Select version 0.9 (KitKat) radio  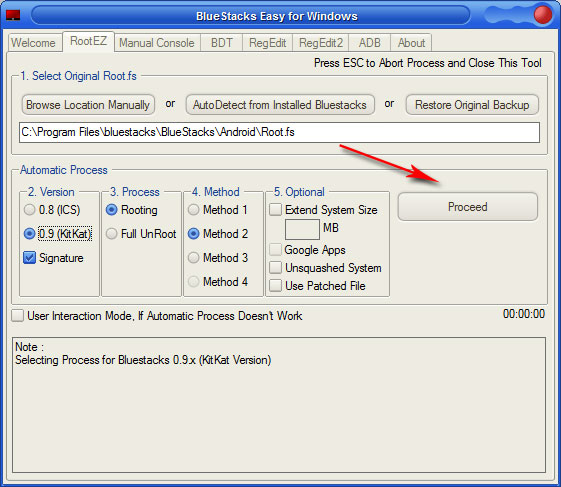point(29,234)
